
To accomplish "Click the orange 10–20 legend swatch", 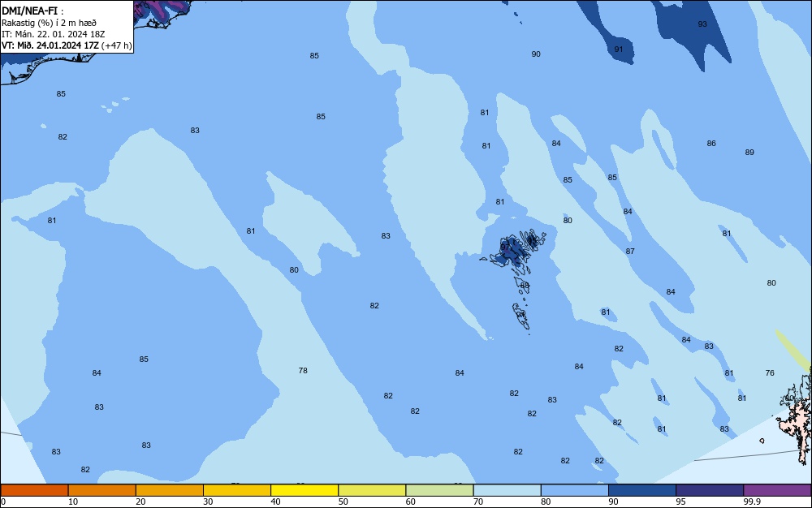I will tap(102, 490).
